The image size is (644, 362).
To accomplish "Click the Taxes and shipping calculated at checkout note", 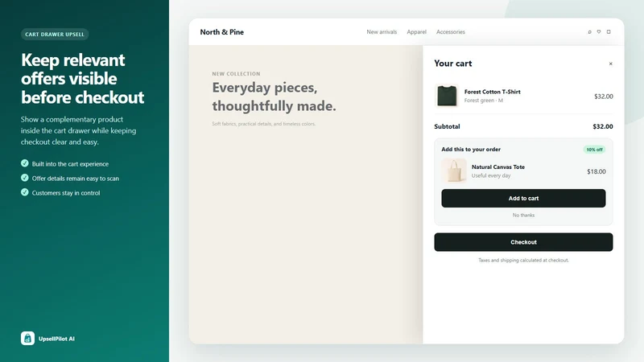I will pos(523,260).
